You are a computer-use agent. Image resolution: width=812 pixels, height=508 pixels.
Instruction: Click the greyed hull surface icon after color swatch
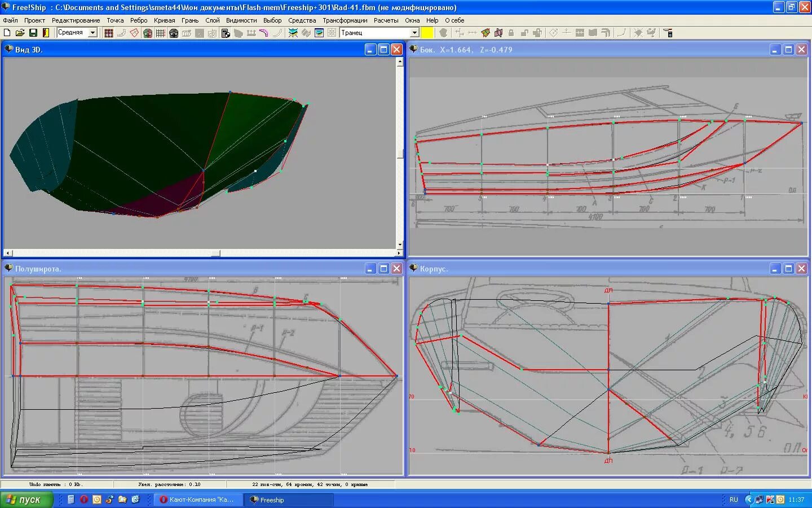(x=443, y=33)
